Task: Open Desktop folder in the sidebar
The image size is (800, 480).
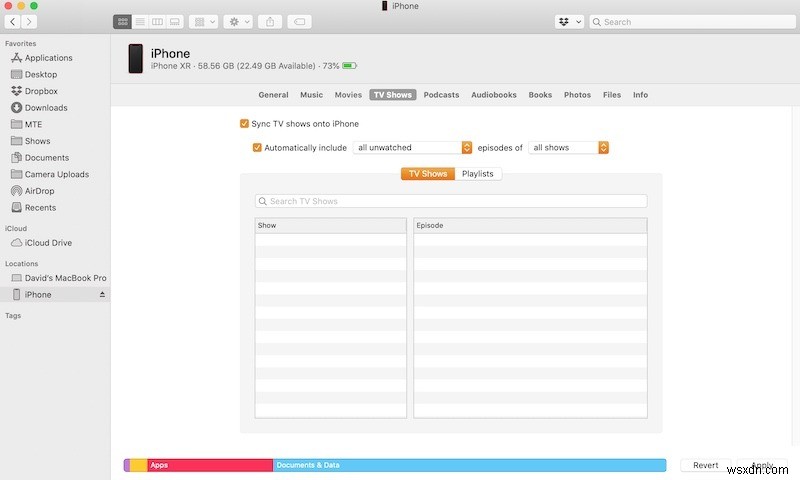Action: [41, 74]
